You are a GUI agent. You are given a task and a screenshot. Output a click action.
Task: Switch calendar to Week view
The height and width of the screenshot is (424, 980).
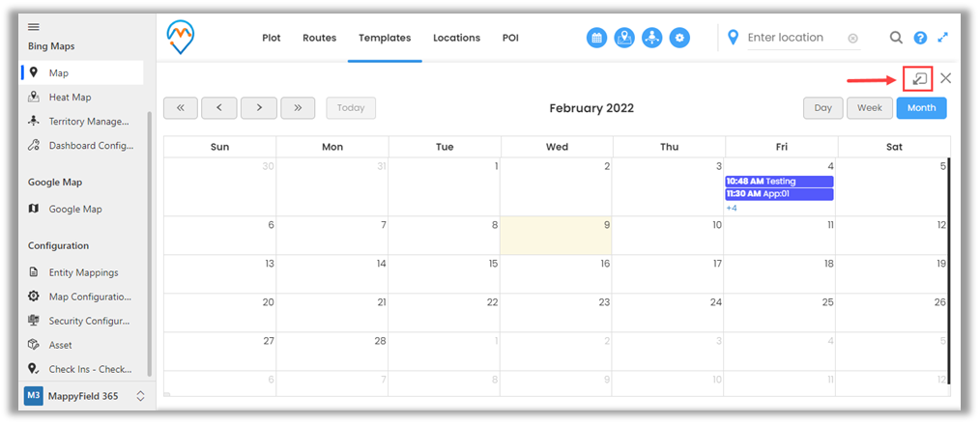pos(869,108)
